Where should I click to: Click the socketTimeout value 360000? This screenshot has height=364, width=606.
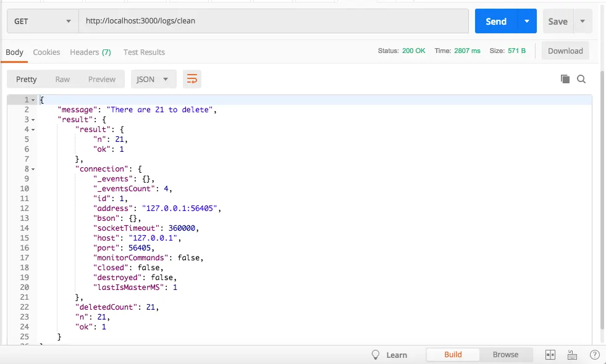[x=182, y=228]
